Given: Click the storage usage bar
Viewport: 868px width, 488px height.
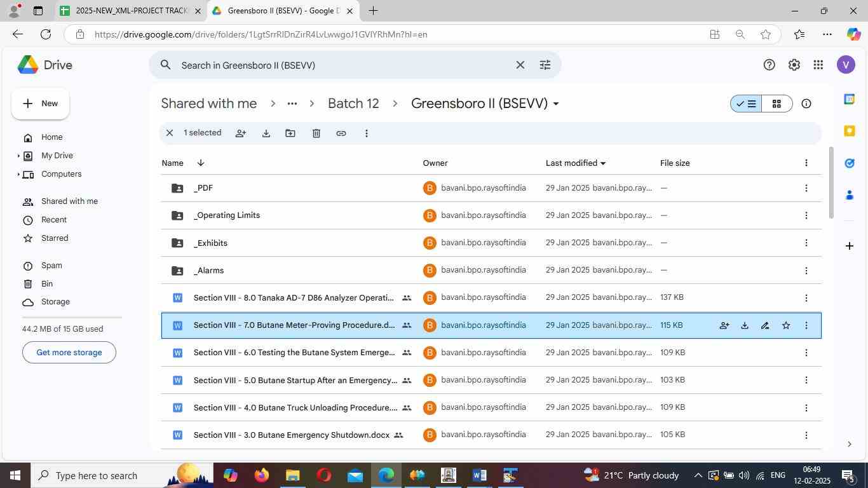Looking at the screenshot, I should coord(72,316).
